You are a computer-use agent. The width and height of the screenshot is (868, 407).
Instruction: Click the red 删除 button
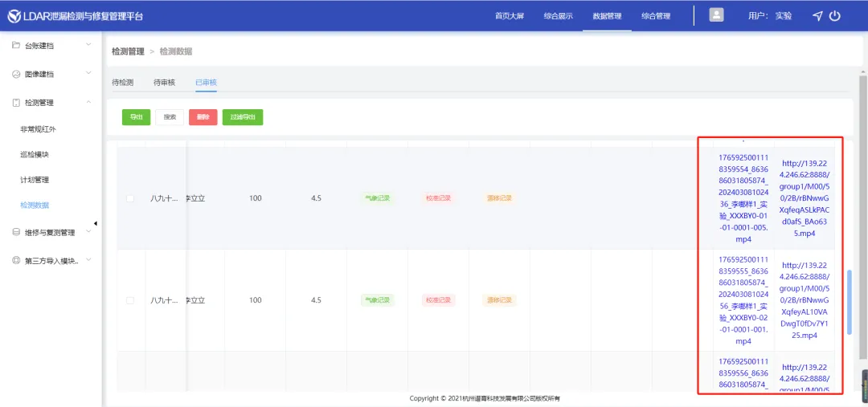pos(203,117)
